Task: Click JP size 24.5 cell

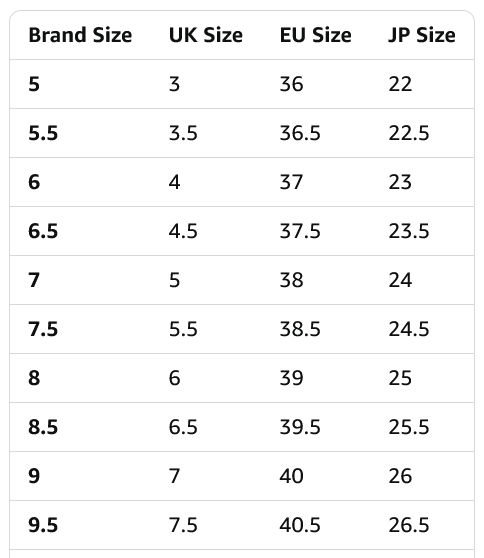Action: (x=409, y=329)
